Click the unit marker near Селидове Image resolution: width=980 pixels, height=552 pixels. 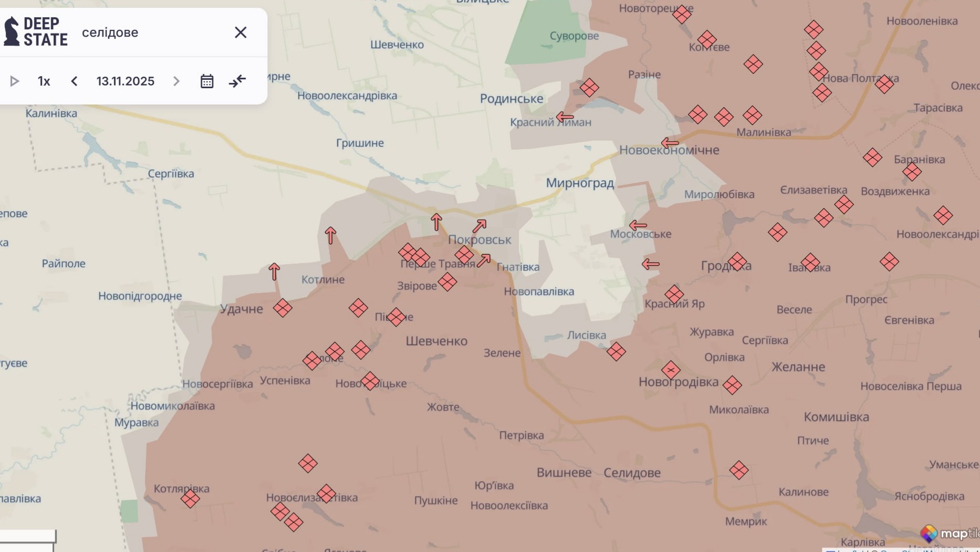point(738,471)
